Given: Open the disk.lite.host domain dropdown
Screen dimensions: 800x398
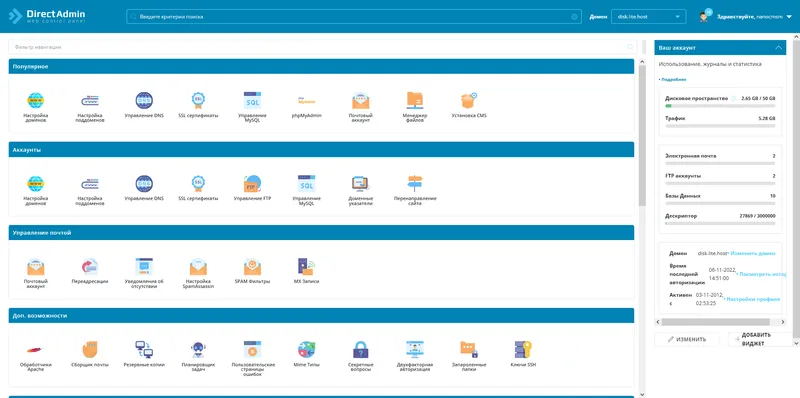Looking at the screenshot, I should click(x=648, y=16).
